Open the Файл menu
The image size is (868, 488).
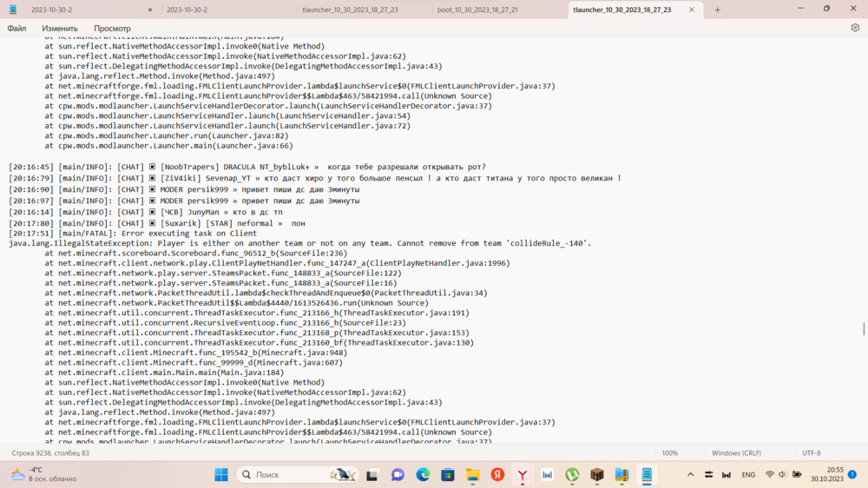(x=16, y=29)
